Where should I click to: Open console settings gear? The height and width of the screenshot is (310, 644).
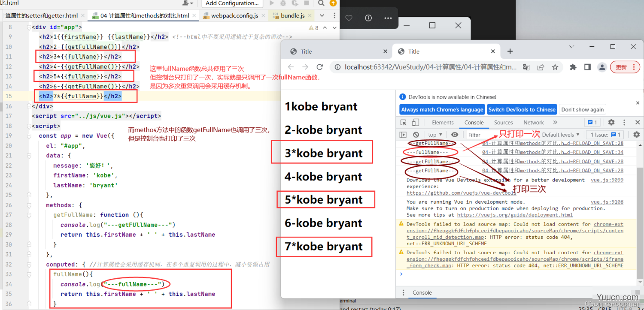636,135
